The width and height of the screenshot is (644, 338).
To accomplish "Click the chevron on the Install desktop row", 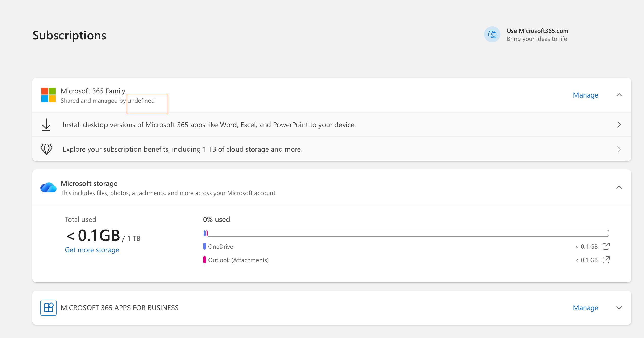I will [619, 125].
